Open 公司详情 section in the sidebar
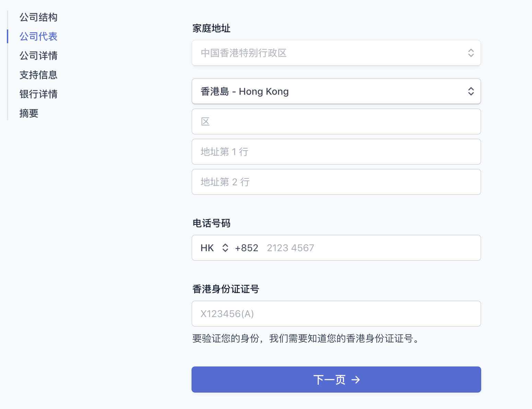Viewport: 532px width, 409px height. click(38, 56)
